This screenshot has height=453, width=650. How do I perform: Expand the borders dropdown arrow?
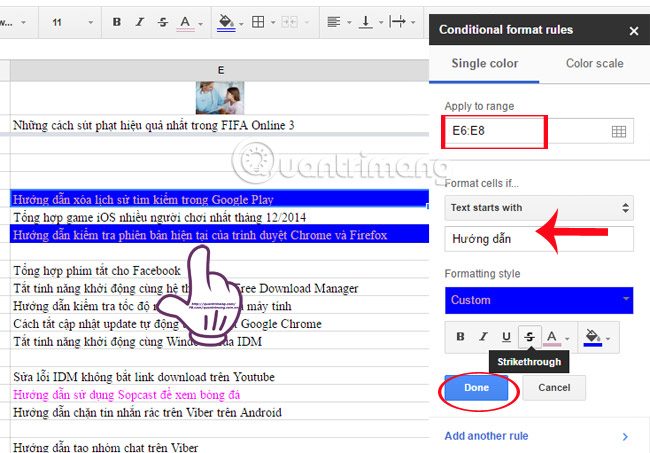pyautogui.click(x=273, y=22)
